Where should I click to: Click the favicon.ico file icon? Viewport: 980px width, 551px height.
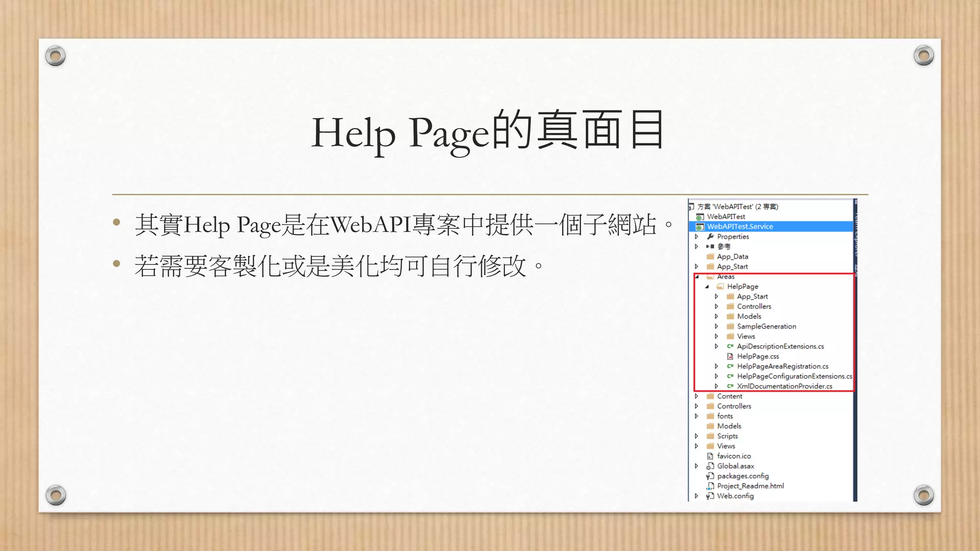coord(710,456)
